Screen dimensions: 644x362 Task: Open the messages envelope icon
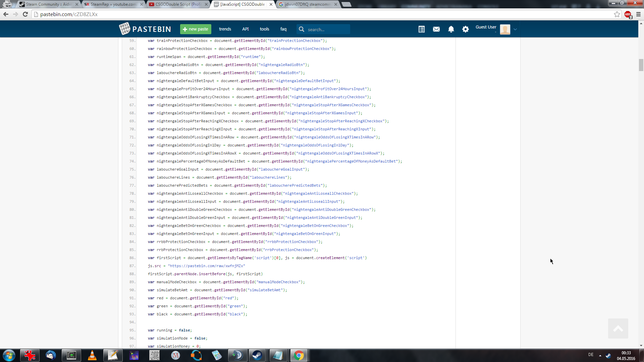[x=436, y=29]
